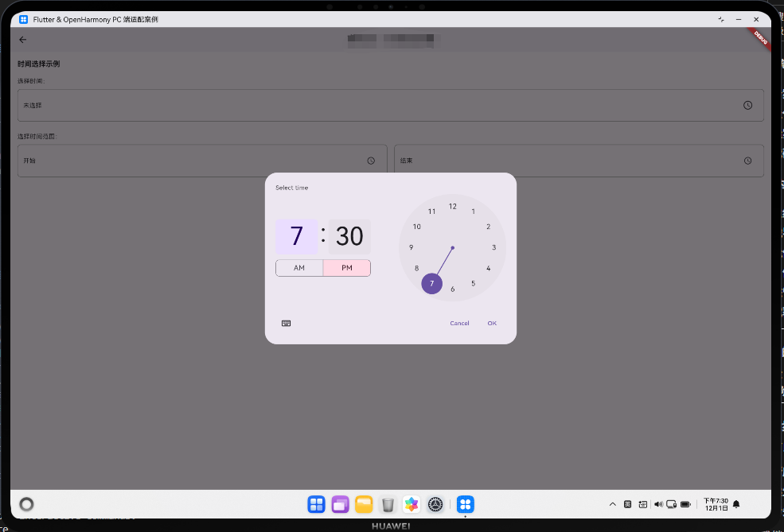Click the 未选择 time input field
The height and width of the screenshot is (532, 784).
(391, 106)
